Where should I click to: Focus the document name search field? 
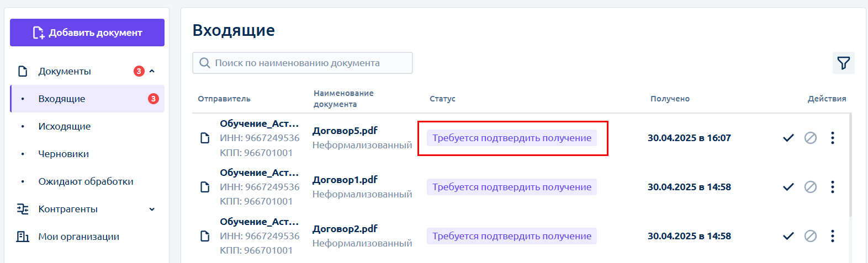(x=303, y=63)
